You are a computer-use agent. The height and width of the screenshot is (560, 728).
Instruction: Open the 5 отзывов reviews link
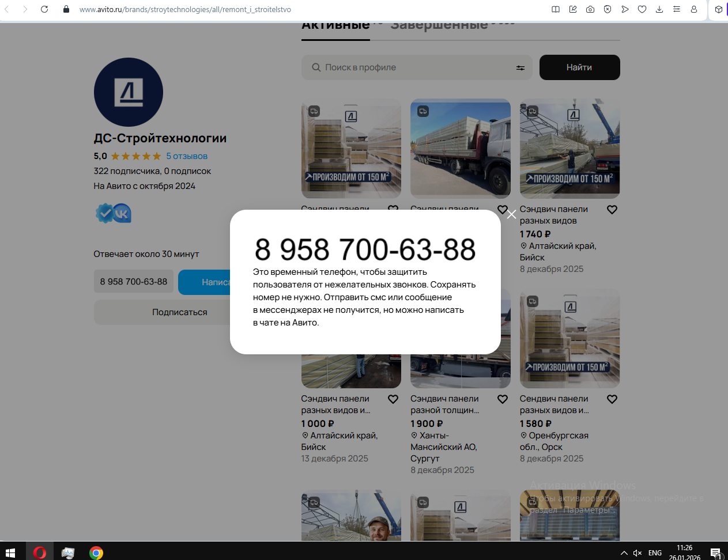[x=187, y=156]
